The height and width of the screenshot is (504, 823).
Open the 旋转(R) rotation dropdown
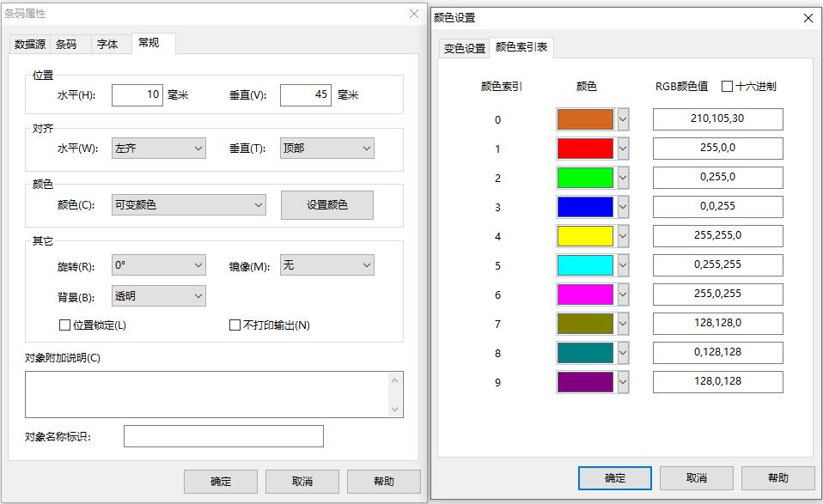(157, 264)
